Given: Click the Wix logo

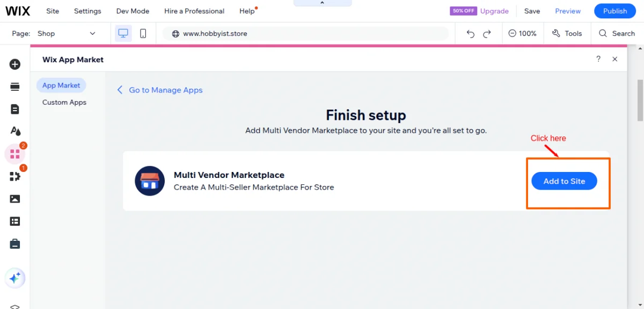Looking at the screenshot, I should (x=18, y=11).
